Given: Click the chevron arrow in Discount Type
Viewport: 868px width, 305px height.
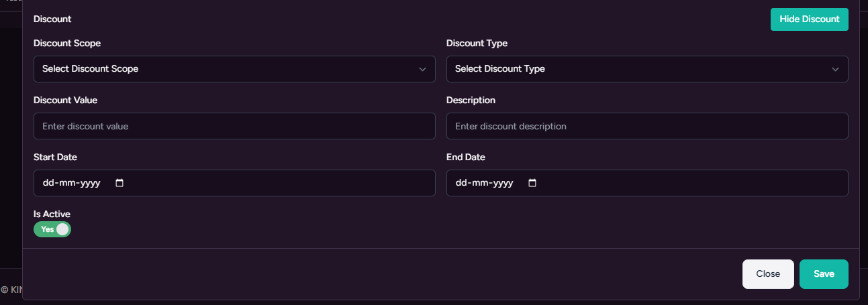Looking at the screenshot, I should [x=835, y=69].
